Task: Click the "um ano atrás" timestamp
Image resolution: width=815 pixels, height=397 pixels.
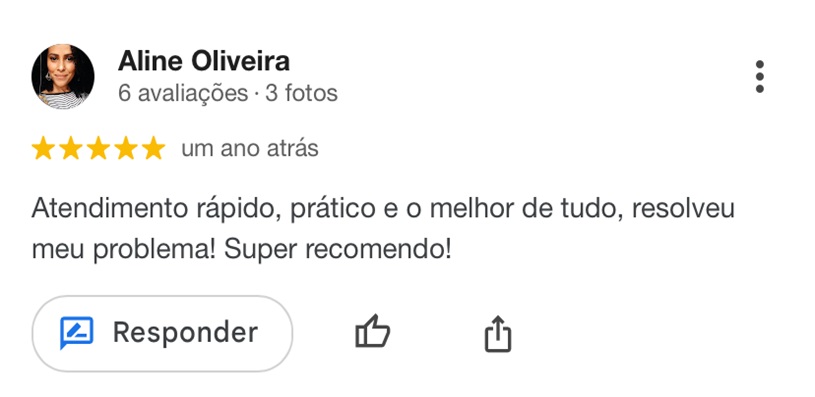Action: point(249,149)
